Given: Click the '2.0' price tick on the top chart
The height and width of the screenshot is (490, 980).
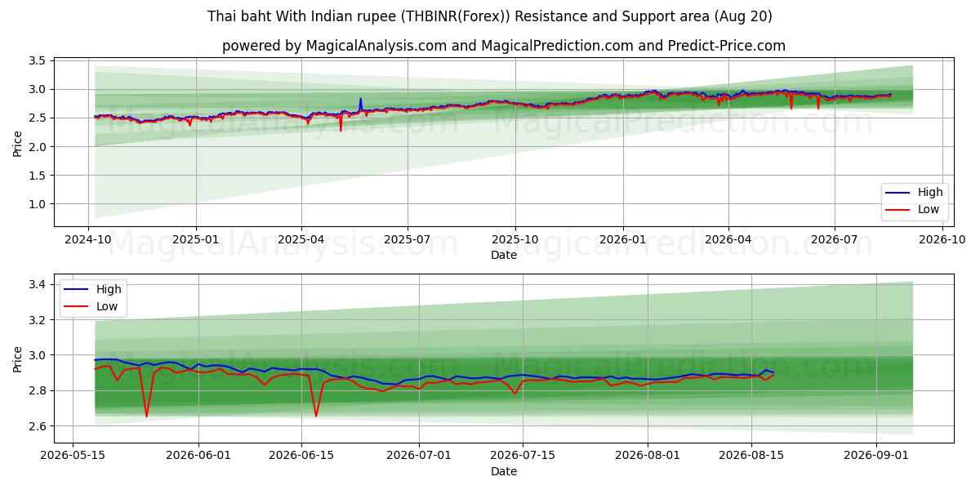Looking at the screenshot, I should 37,147.
